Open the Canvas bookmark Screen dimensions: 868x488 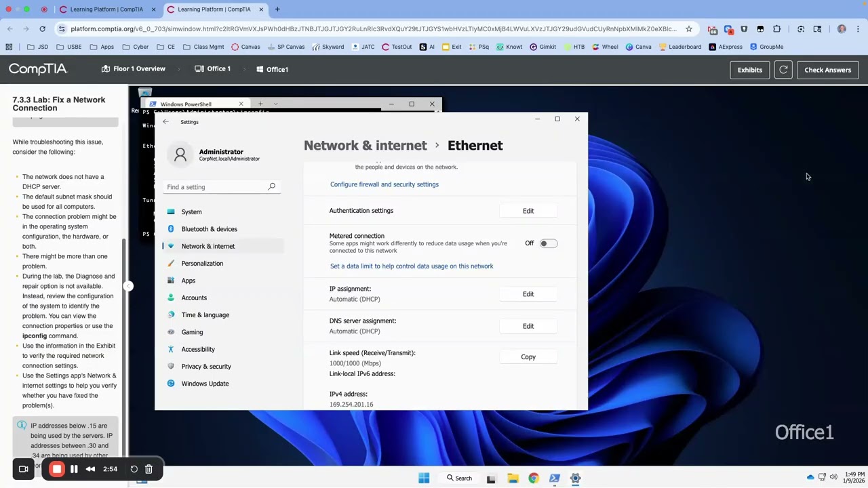[x=245, y=47]
